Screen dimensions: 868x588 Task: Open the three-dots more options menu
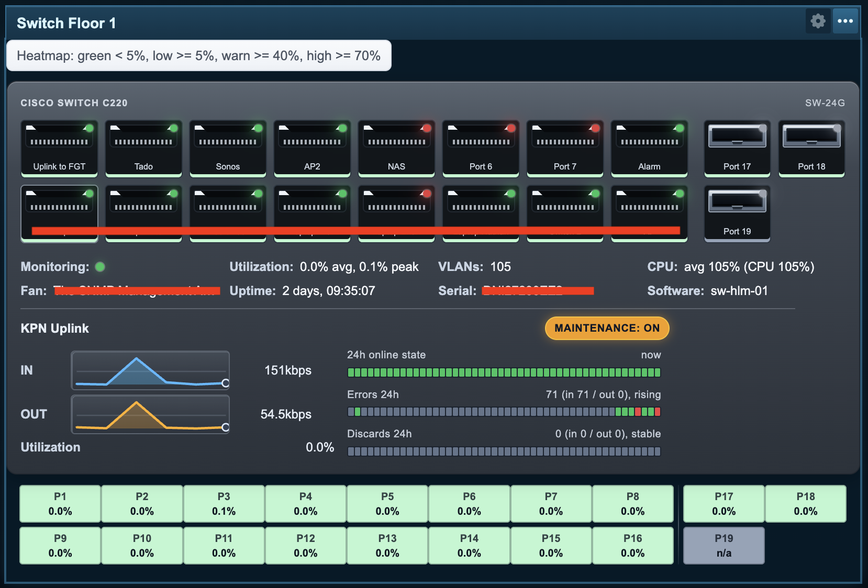845,21
